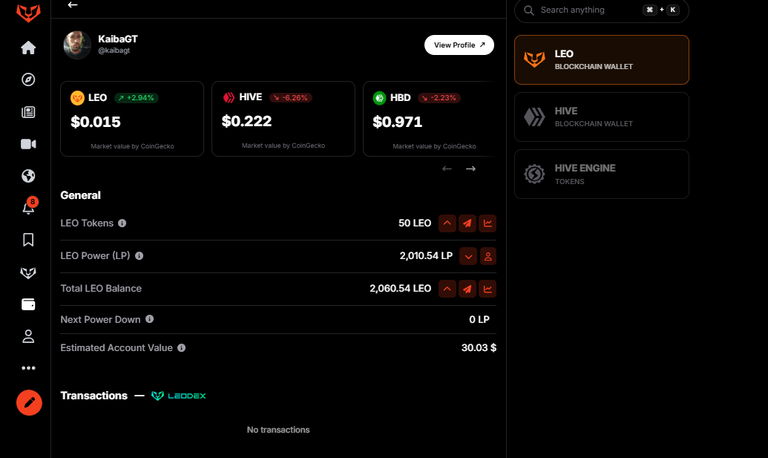Click the HIVE -6.26% change badge
Image resolution: width=768 pixels, height=458 pixels.
[290, 98]
